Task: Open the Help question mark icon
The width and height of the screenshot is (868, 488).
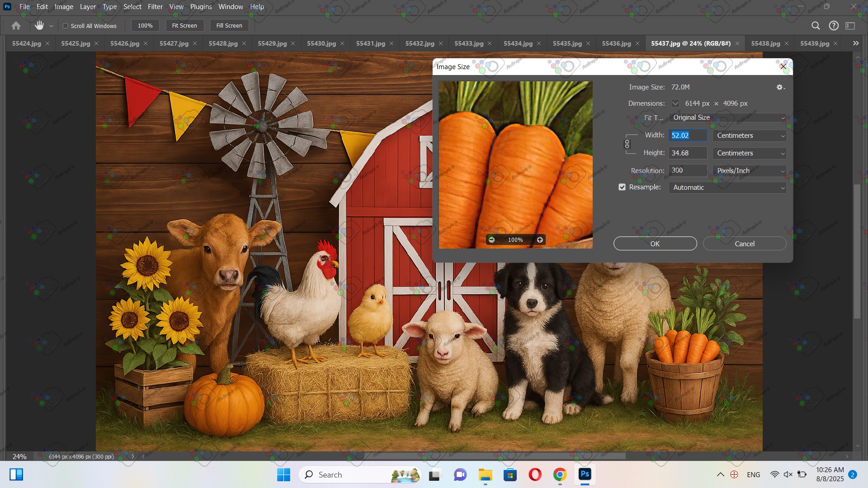Action: [834, 26]
